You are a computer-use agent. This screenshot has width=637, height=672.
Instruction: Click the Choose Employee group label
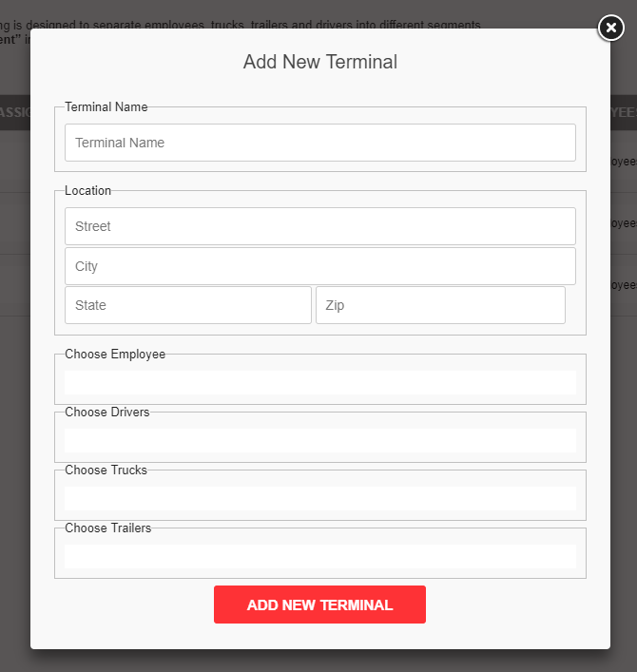coord(115,355)
